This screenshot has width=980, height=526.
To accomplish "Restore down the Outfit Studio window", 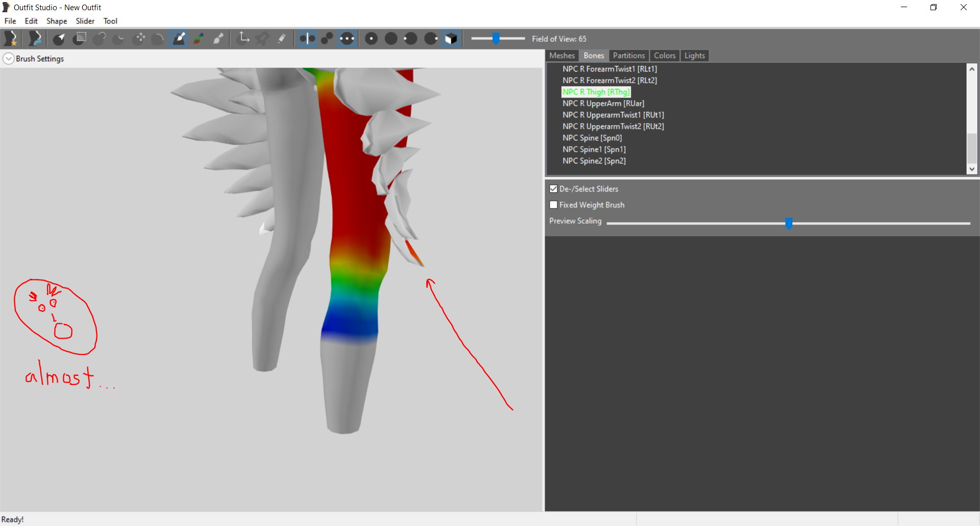I will pyautogui.click(x=934, y=7).
